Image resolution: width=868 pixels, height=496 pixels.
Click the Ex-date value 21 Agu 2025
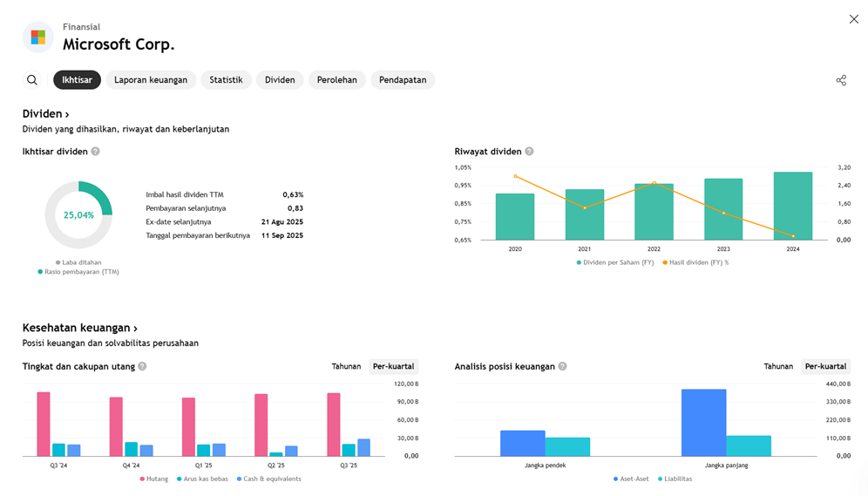tap(282, 222)
